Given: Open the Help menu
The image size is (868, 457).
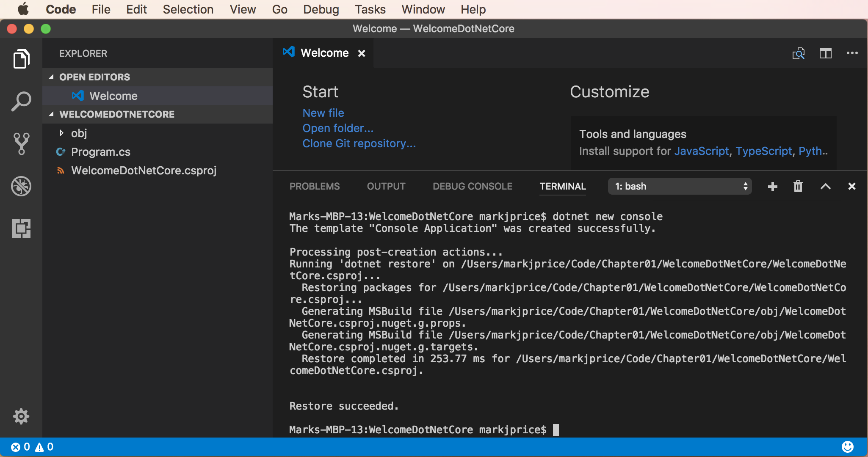Looking at the screenshot, I should point(473,9).
